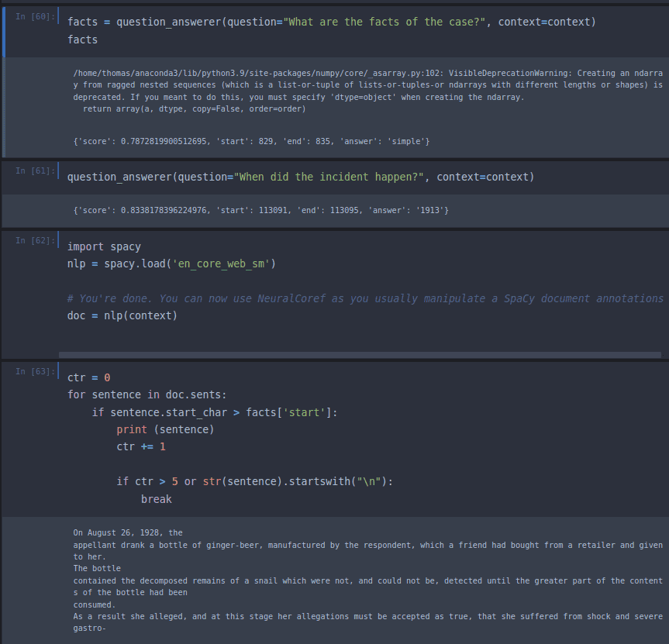669x644 pixels.
Task: Click the output showing answer '1913'
Action: click(260, 211)
